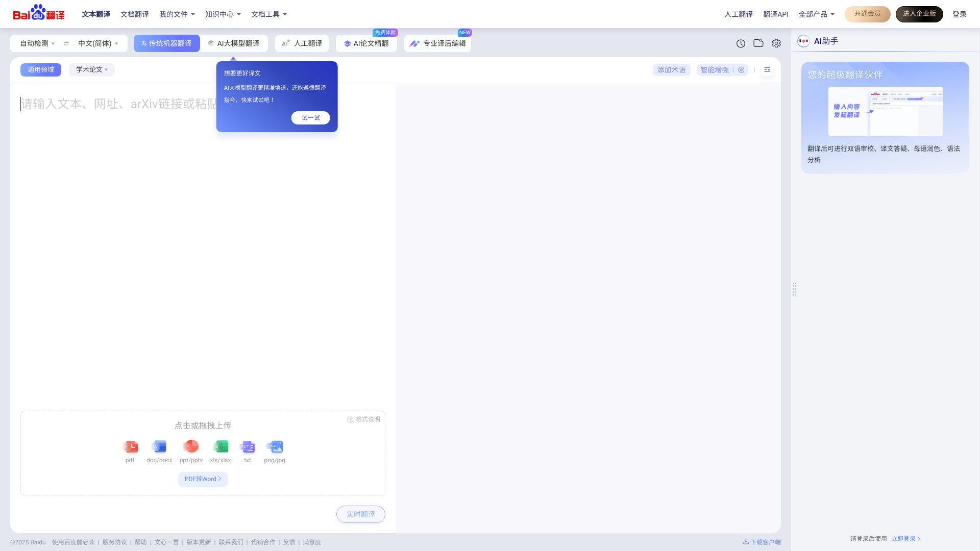Switch to AI大模型翻译 tab

point(234,43)
